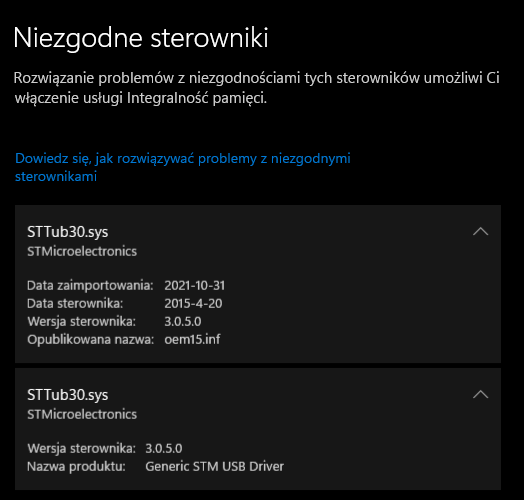
Task: Click the Data zaimportowania label
Action: point(90,286)
